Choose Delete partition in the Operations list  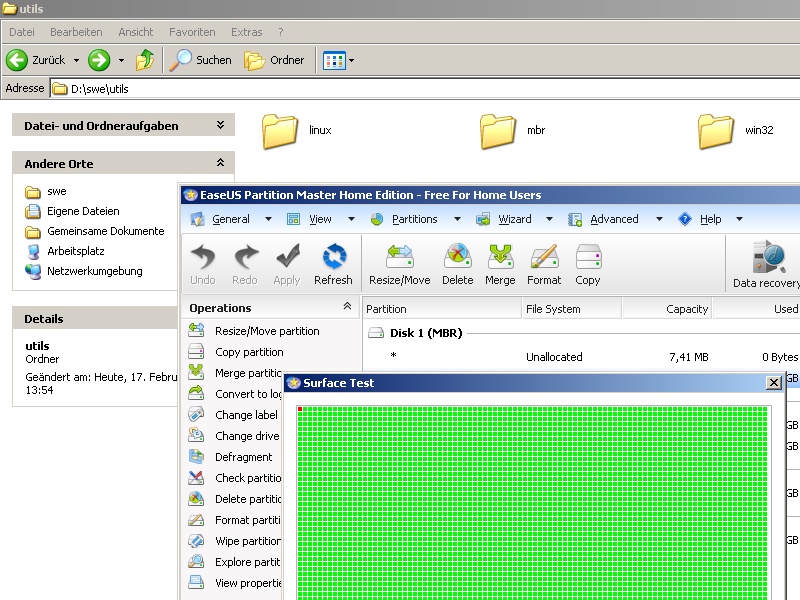point(235,498)
